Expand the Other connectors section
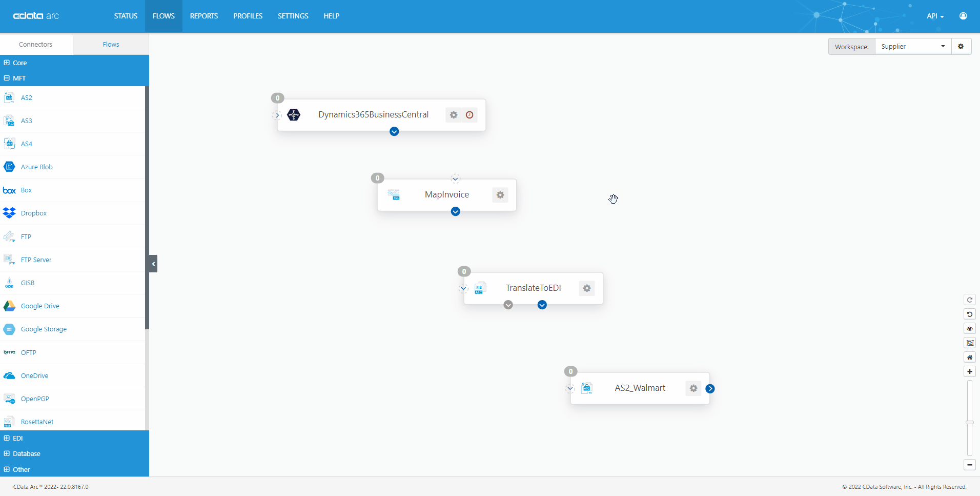The width and height of the screenshot is (980, 496). pyautogui.click(x=74, y=469)
